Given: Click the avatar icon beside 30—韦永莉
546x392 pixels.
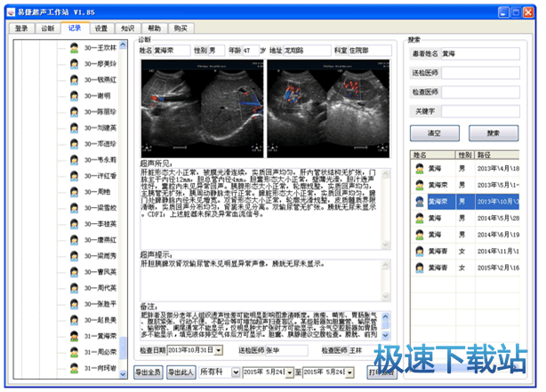Looking at the screenshot, I should point(74,160).
